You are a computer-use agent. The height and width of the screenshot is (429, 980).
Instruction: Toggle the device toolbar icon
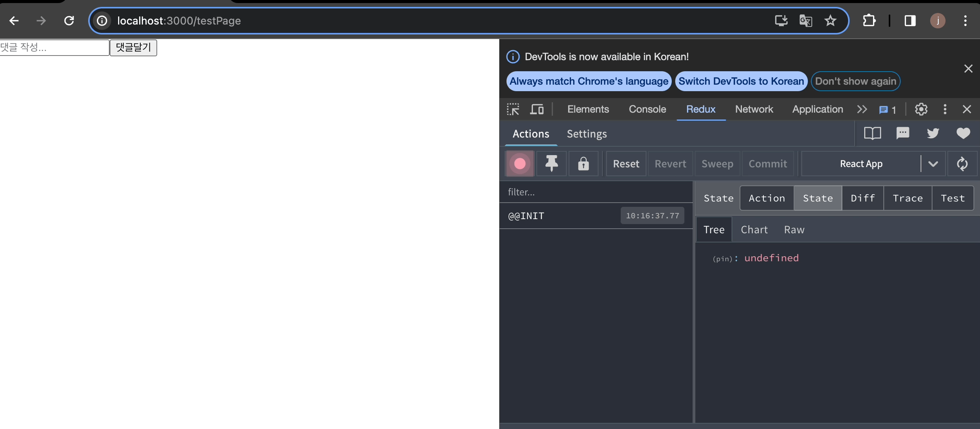click(537, 109)
